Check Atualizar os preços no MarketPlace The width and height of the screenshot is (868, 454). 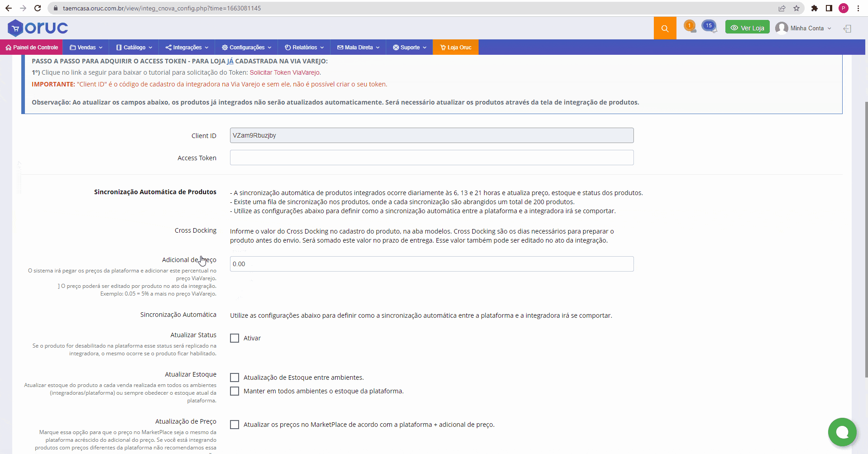click(235, 425)
